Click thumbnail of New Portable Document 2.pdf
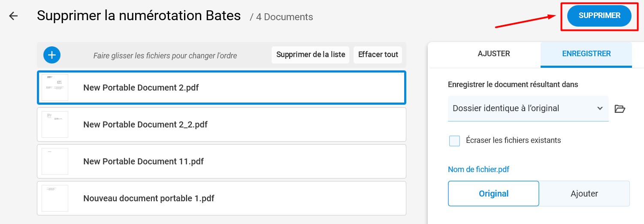644x224 pixels. (x=55, y=88)
